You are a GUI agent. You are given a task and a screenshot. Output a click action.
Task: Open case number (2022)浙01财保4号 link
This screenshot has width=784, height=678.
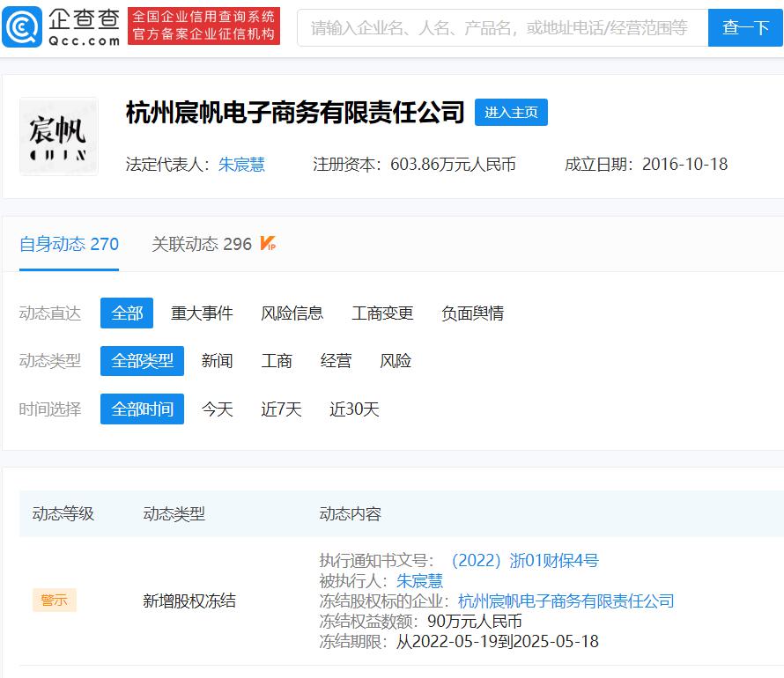tap(523, 561)
